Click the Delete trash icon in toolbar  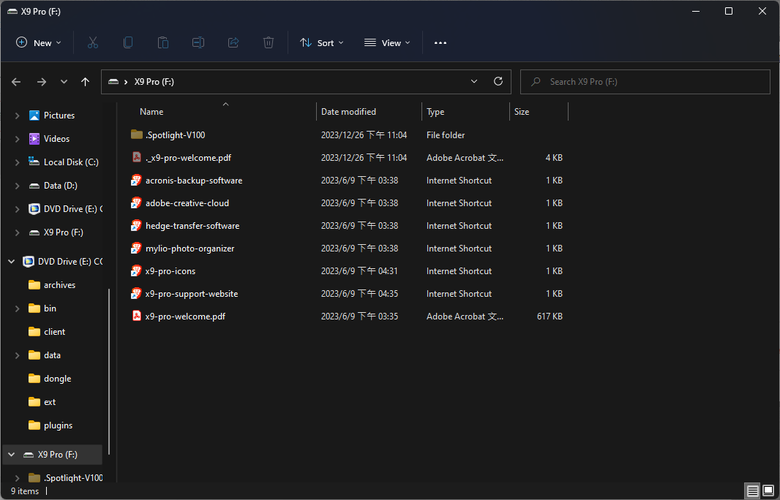tap(268, 43)
